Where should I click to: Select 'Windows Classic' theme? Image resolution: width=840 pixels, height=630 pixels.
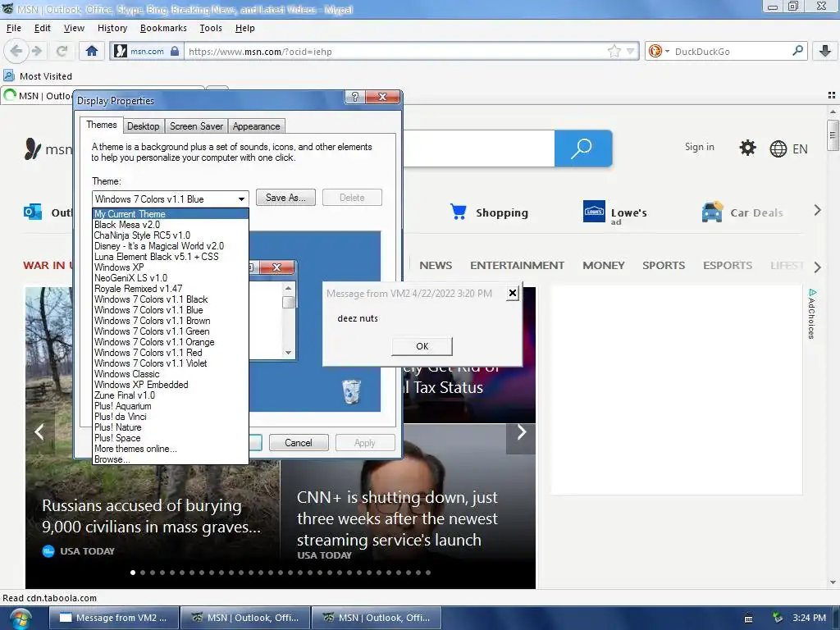pos(171,374)
